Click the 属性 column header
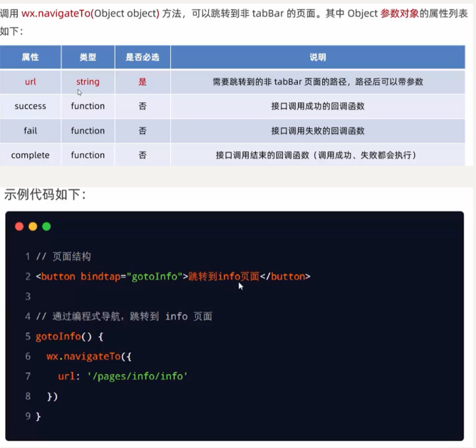The width and height of the screenshot is (476, 448). [31, 57]
